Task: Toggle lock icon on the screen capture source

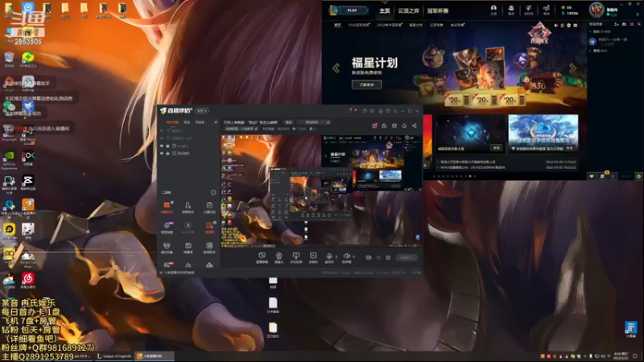Action: click(167, 153)
